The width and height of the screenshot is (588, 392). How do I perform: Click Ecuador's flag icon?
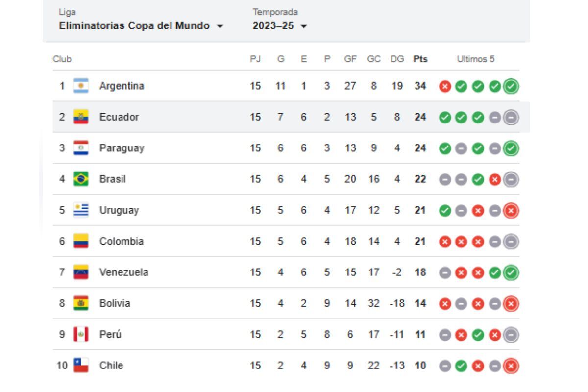(81, 117)
